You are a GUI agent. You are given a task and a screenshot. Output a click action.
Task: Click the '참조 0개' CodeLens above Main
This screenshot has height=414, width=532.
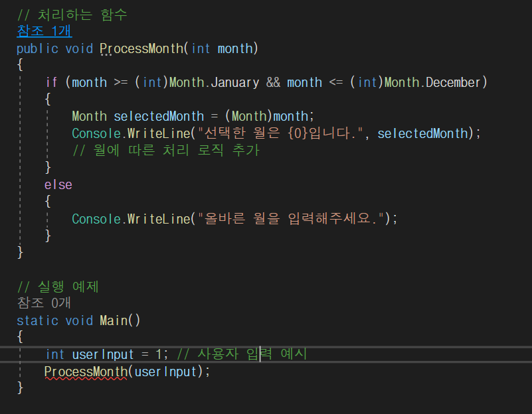coord(44,303)
